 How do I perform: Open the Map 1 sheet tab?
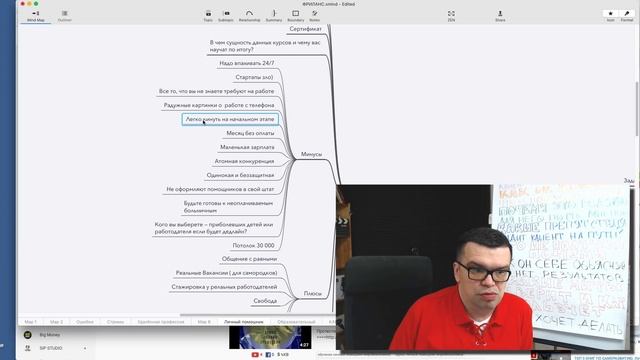click(x=31, y=322)
